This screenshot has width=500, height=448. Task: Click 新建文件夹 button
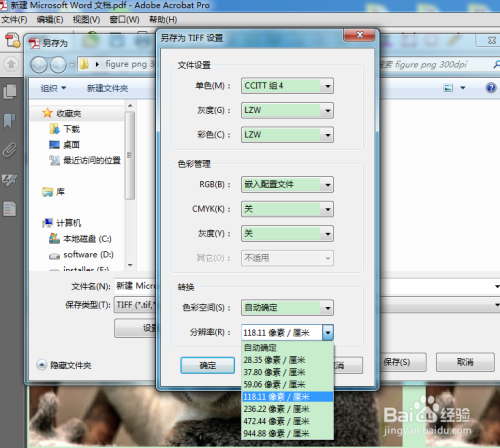pyautogui.click(x=107, y=88)
